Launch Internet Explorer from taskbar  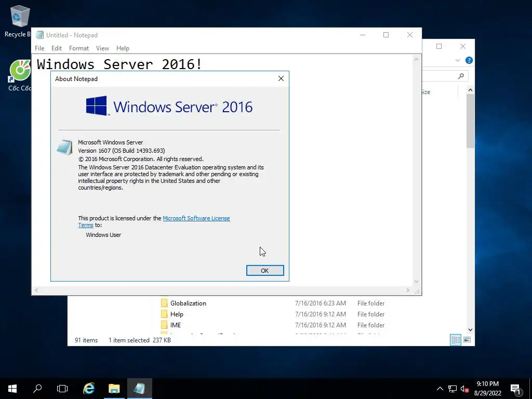(x=89, y=389)
